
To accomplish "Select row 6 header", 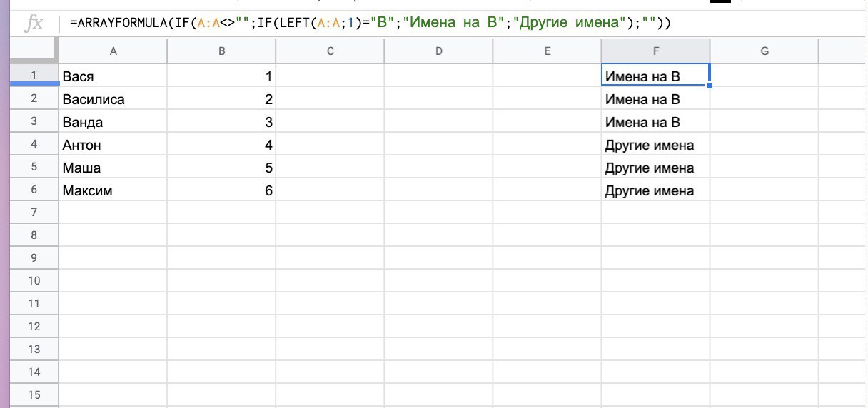I will [x=34, y=190].
